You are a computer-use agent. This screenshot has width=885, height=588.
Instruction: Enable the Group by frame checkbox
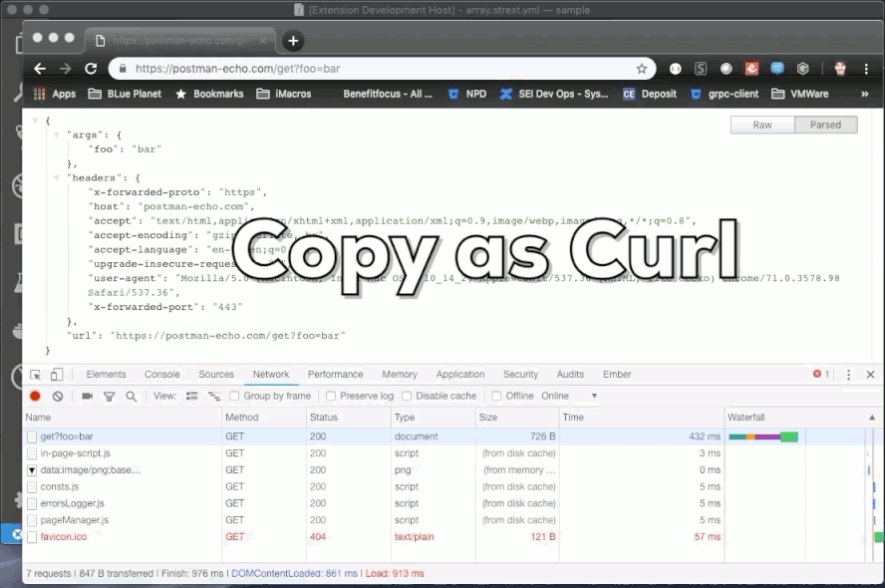click(x=234, y=396)
